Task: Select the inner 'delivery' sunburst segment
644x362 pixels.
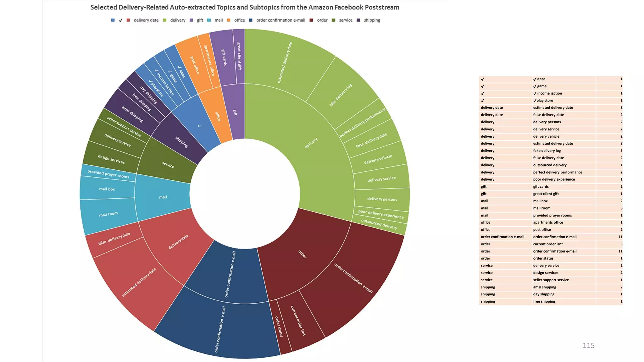Action: [x=311, y=143]
